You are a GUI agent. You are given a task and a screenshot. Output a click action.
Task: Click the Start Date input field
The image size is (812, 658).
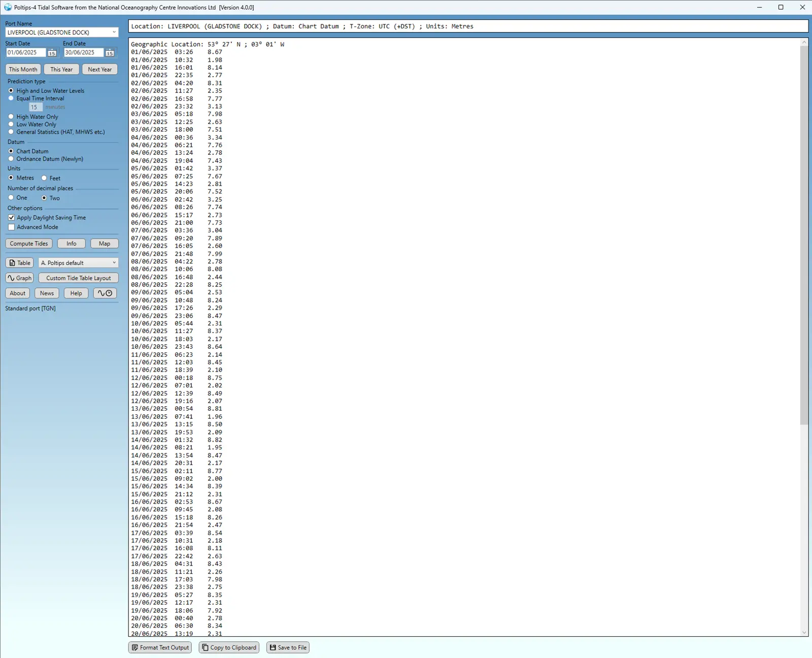pyautogui.click(x=26, y=53)
